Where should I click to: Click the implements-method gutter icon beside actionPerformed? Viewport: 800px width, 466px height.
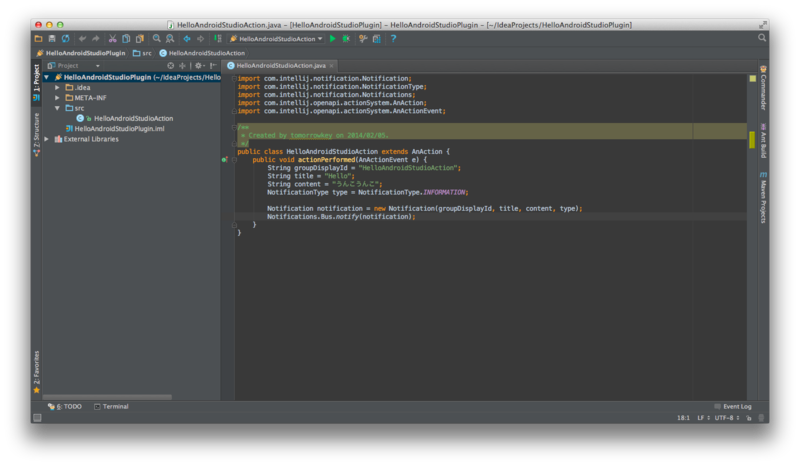click(x=224, y=160)
